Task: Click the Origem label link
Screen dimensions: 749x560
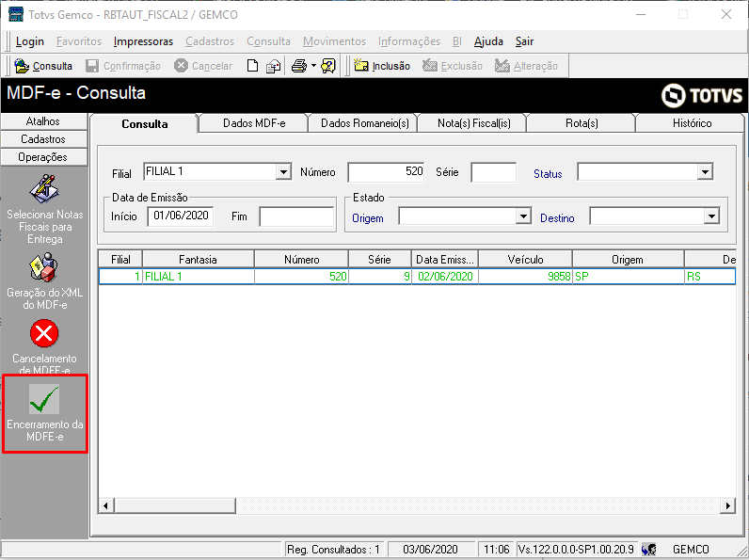Action: click(367, 218)
